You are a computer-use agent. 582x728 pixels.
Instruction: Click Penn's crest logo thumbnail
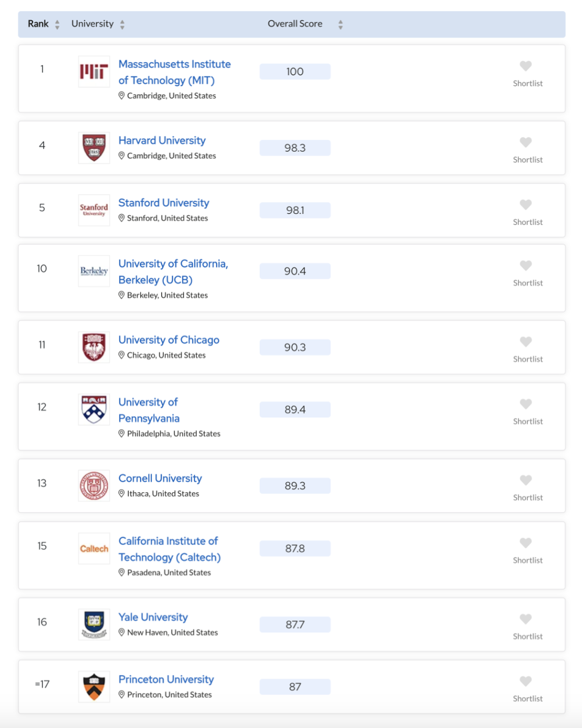click(94, 409)
